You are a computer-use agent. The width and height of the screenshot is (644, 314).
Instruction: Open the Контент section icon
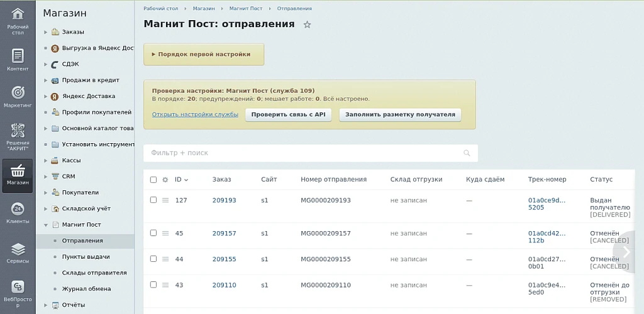(x=18, y=55)
